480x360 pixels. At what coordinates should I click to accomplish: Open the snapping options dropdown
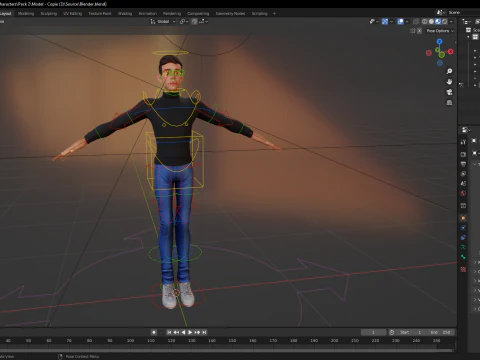click(204, 22)
